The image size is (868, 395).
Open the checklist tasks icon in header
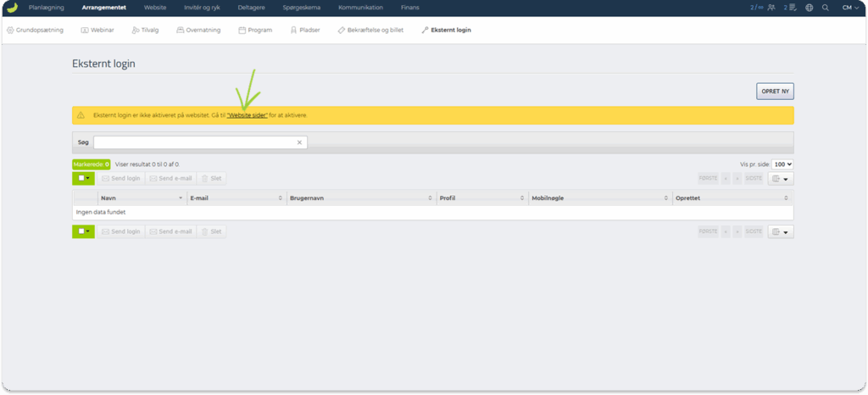pos(792,8)
